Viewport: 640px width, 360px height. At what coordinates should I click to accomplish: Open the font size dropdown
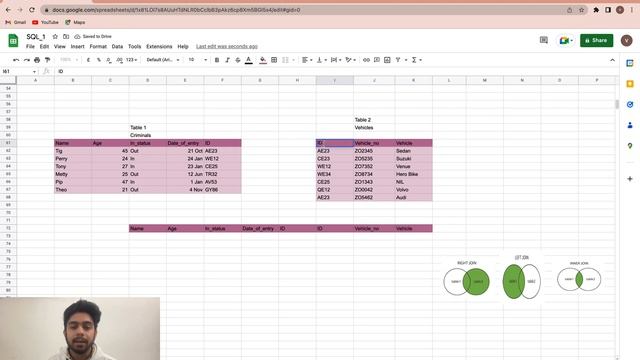point(198,60)
